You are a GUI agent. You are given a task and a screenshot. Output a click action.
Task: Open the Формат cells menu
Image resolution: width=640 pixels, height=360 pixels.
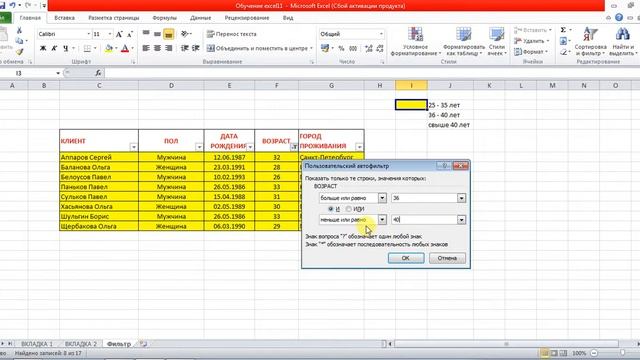coord(531,52)
